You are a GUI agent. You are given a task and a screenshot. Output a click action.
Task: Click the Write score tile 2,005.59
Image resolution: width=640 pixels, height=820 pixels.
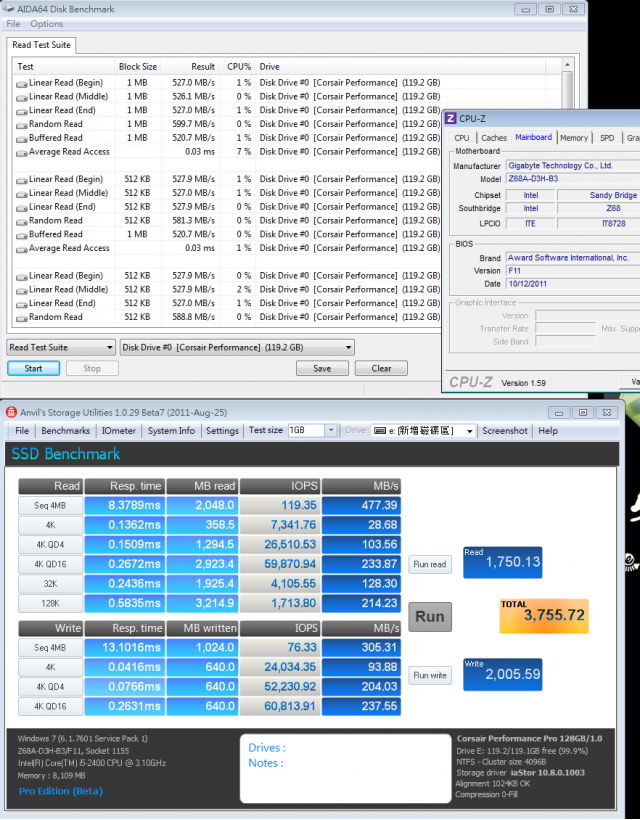point(502,675)
